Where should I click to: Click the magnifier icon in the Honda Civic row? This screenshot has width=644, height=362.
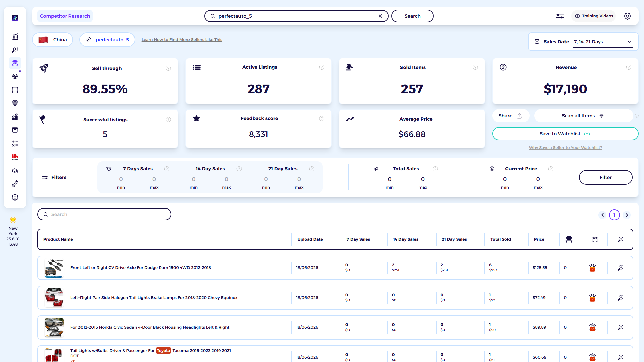point(621,327)
